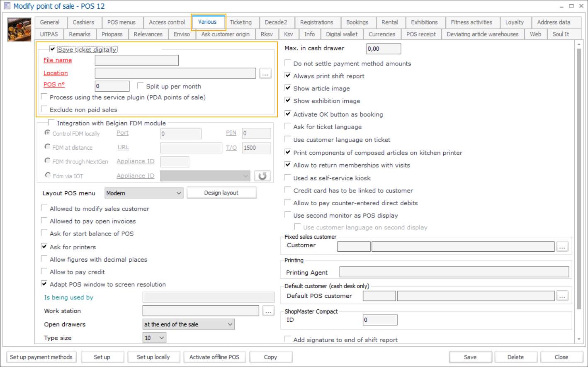Enable Split up per month checkbox
588x367 pixels.
[x=141, y=86]
